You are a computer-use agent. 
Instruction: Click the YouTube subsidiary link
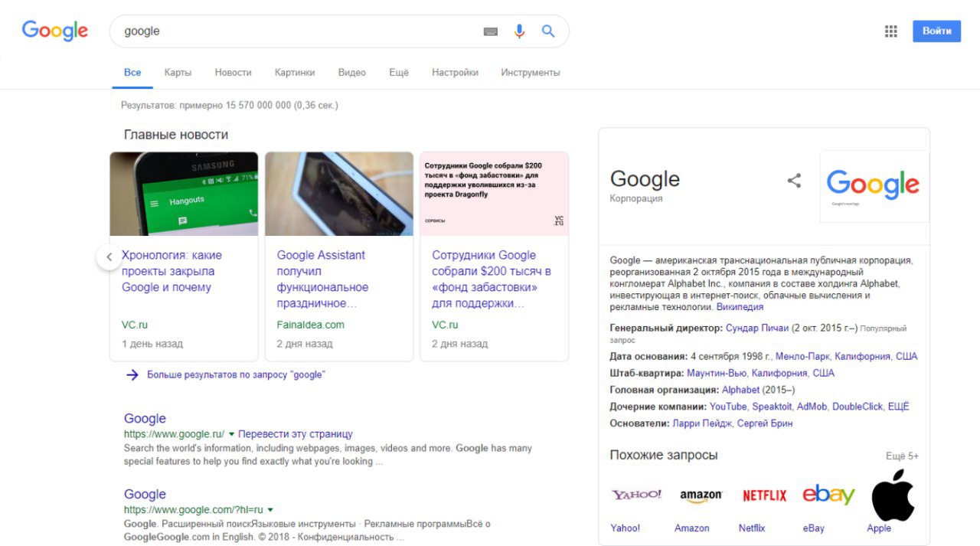(x=727, y=407)
